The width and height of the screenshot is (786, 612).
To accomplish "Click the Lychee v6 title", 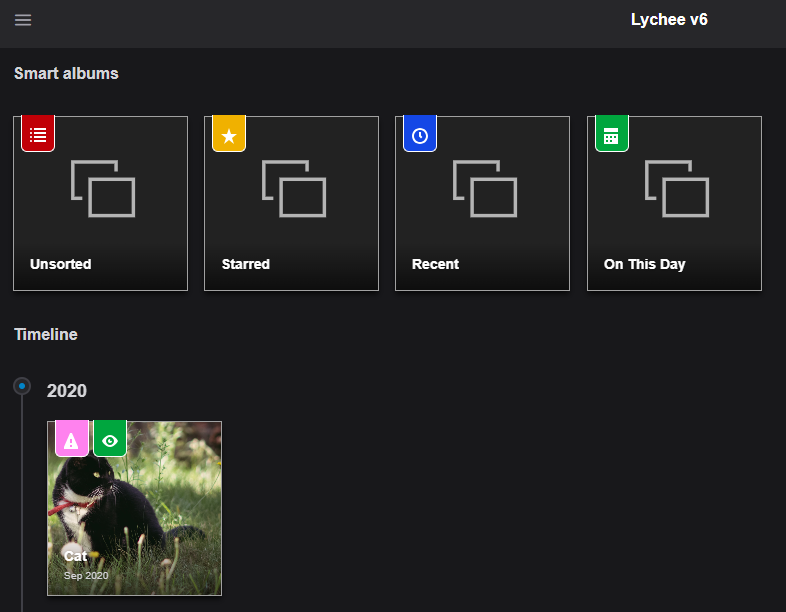I will [669, 19].
